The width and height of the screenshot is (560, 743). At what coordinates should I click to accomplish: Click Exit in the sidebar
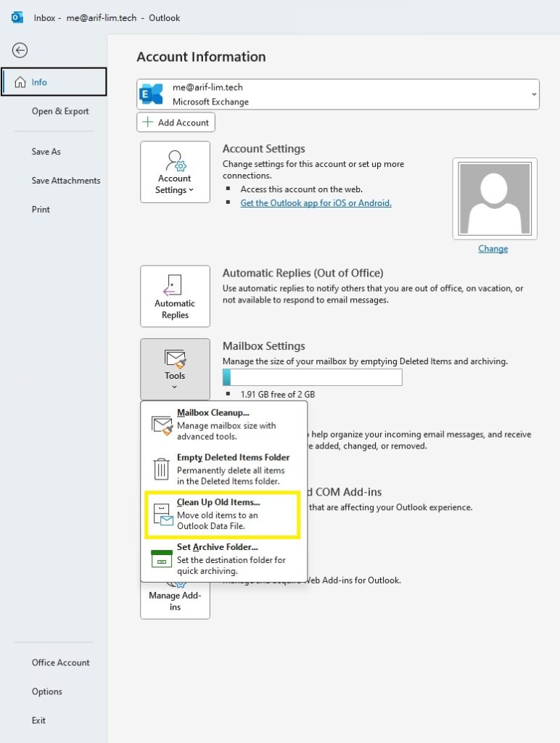point(38,721)
